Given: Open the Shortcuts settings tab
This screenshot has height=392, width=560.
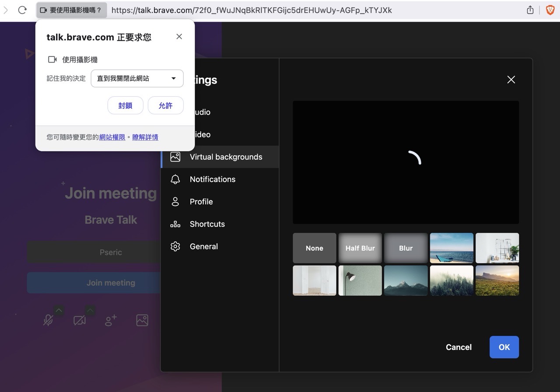Looking at the screenshot, I should pyautogui.click(x=220, y=224).
